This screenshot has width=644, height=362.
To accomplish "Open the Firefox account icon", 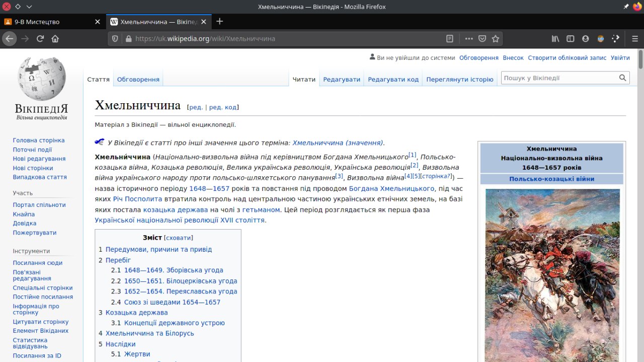I will pos(585,38).
